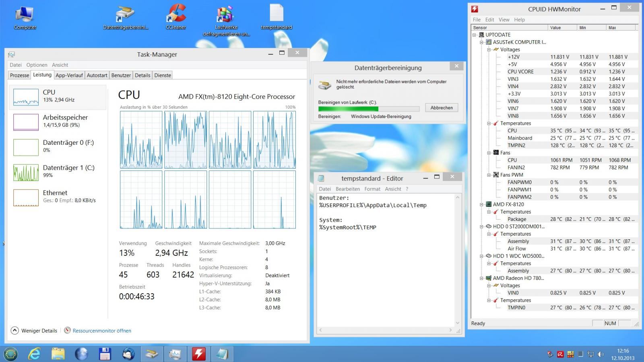Open Ressourcenmonitor öffnen link

tap(102, 331)
